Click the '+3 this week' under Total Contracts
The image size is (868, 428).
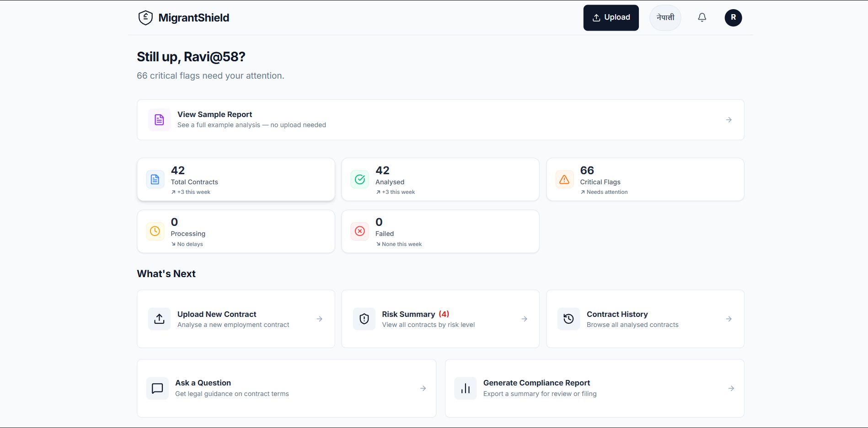tap(191, 192)
